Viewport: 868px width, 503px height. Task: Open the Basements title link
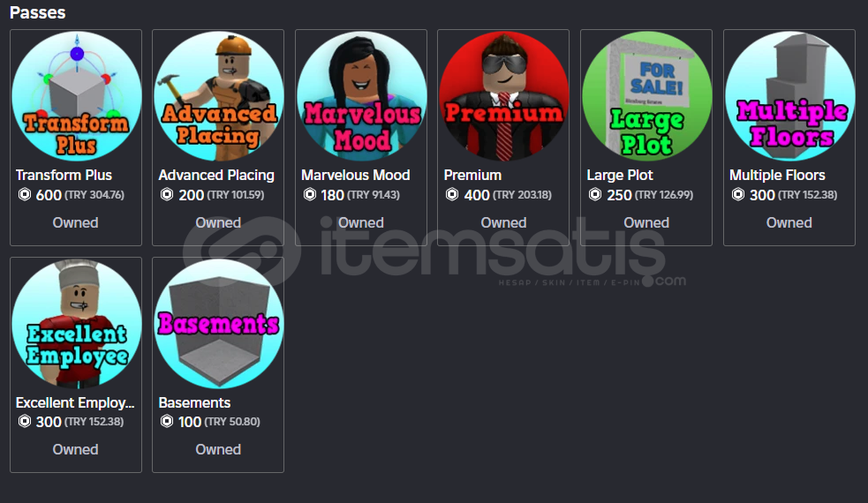194,402
